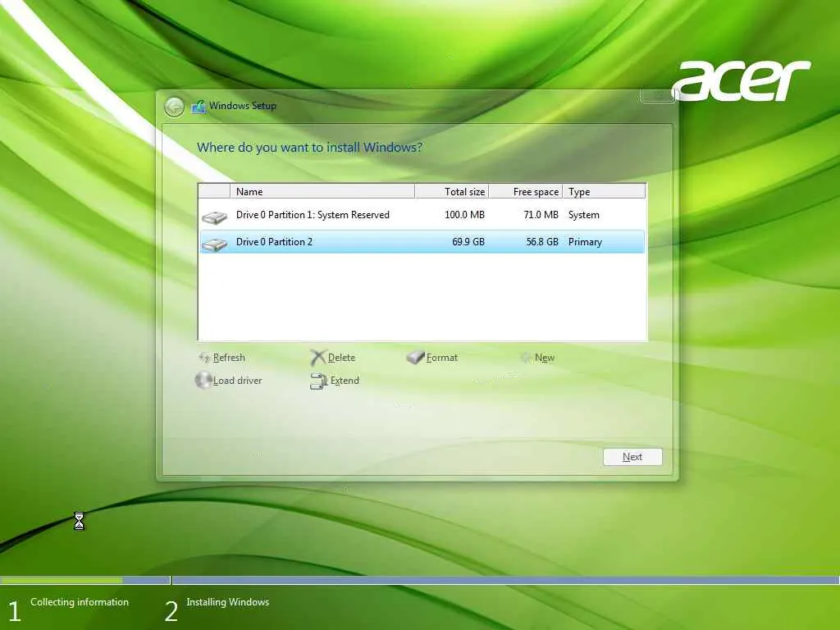This screenshot has width=840, height=630.
Task: Click the System type cell
Action: click(584, 215)
